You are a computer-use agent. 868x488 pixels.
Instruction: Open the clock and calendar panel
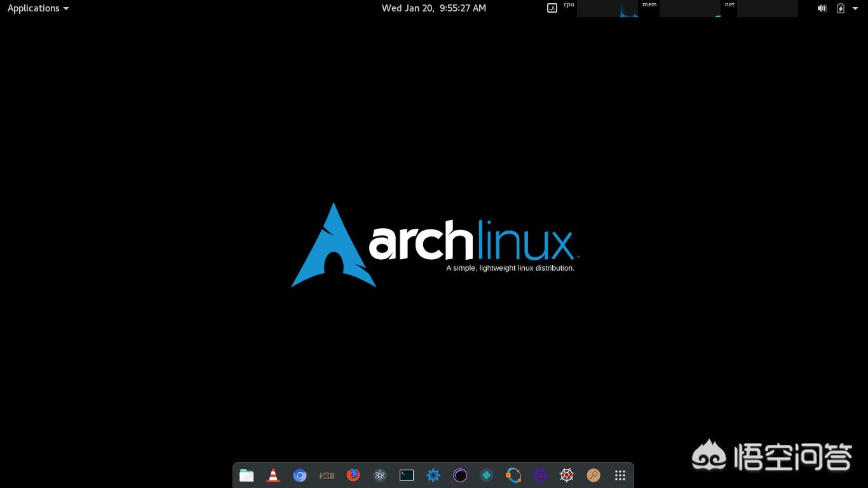(x=434, y=8)
